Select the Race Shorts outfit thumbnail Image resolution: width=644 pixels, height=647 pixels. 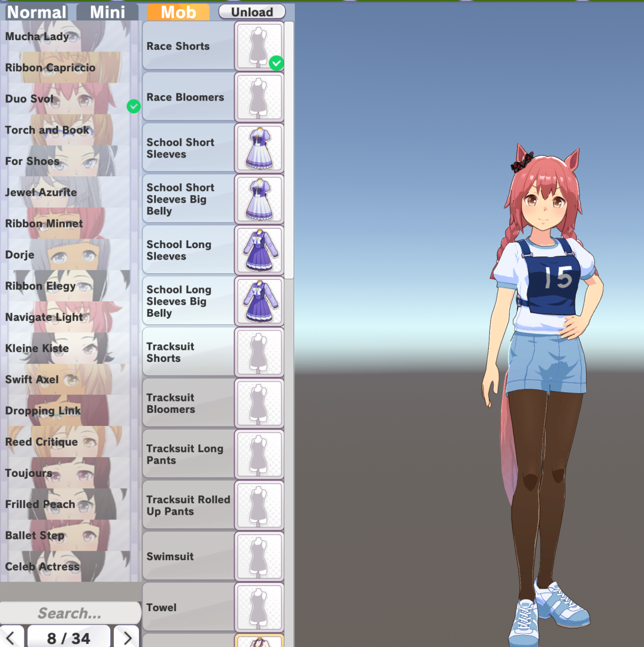point(259,46)
